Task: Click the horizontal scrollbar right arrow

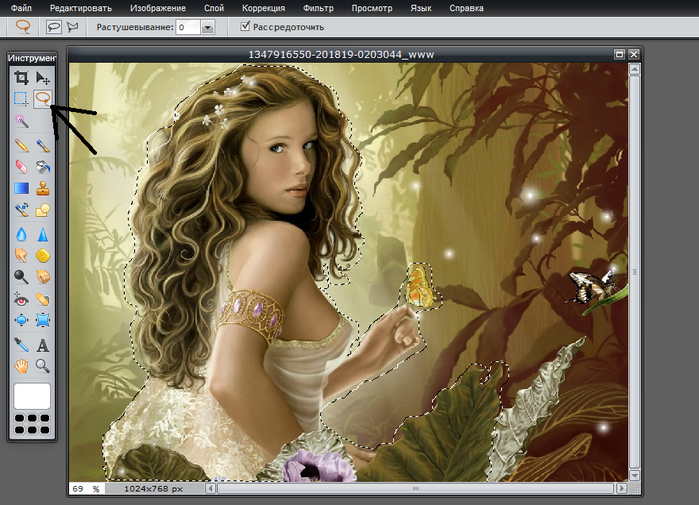Action: pyautogui.click(x=621, y=489)
